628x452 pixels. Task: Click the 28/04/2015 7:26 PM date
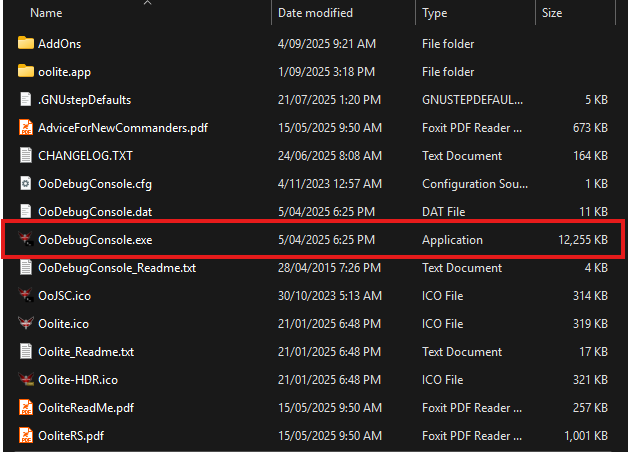click(329, 268)
